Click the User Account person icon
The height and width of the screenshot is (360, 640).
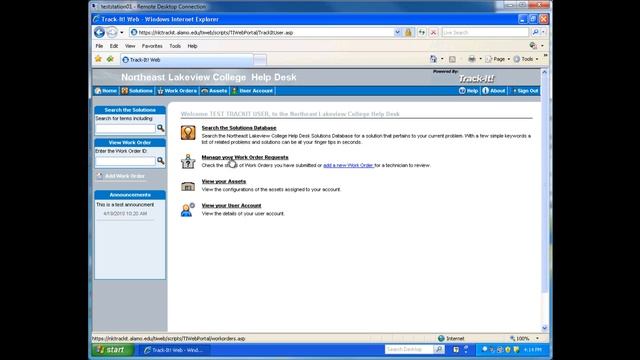(x=188, y=210)
